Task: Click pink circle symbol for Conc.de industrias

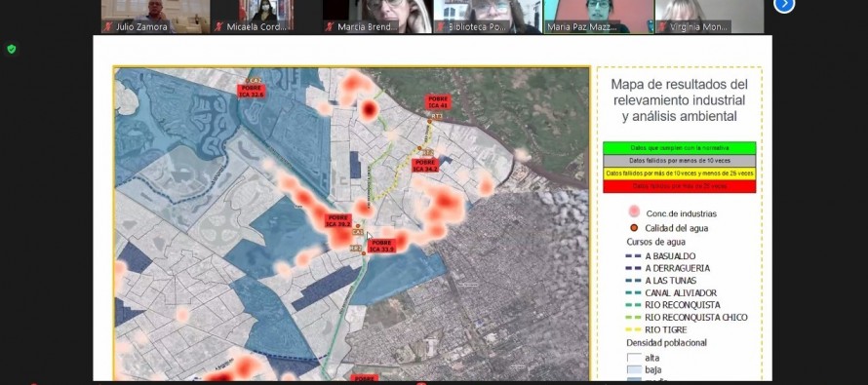Action: coord(634,212)
